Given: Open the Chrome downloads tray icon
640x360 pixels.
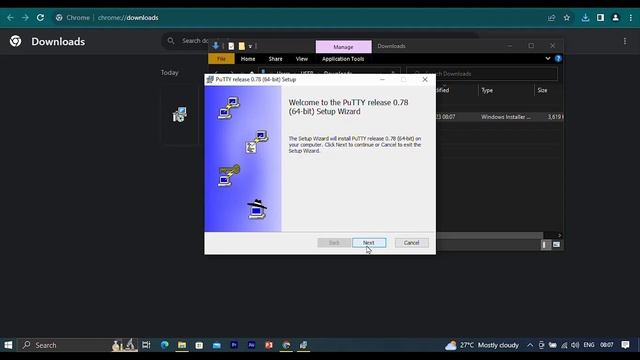Looking at the screenshot, I should click(x=585, y=18).
